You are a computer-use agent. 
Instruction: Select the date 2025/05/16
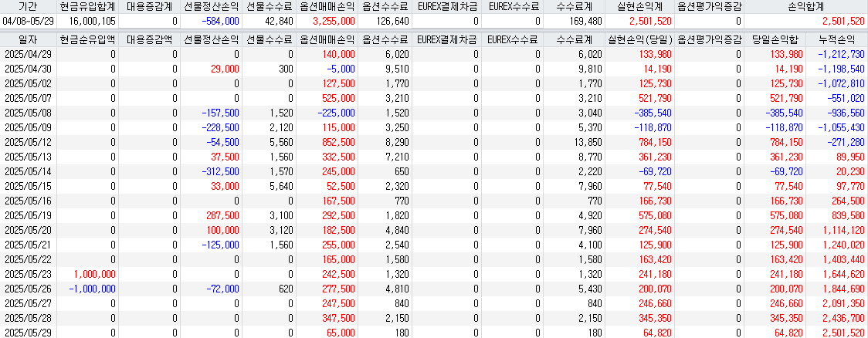click(28, 201)
